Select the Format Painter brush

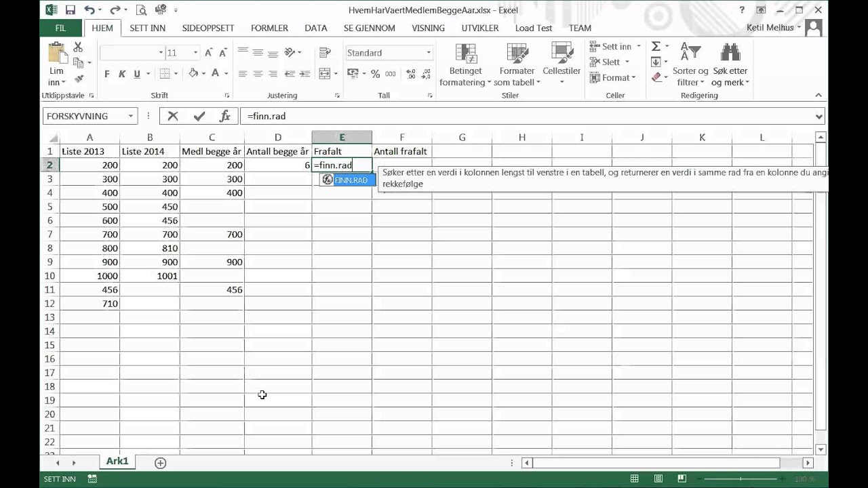click(x=79, y=79)
